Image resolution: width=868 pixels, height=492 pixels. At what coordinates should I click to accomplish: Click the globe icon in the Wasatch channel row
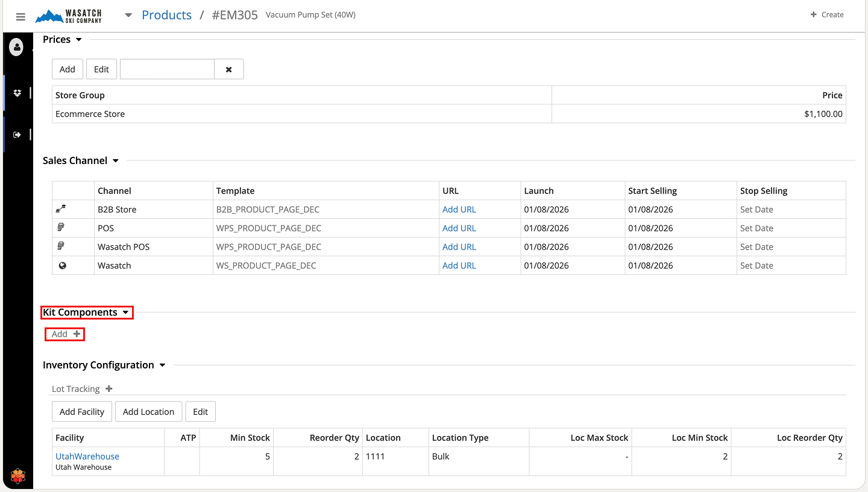coord(62,265)
